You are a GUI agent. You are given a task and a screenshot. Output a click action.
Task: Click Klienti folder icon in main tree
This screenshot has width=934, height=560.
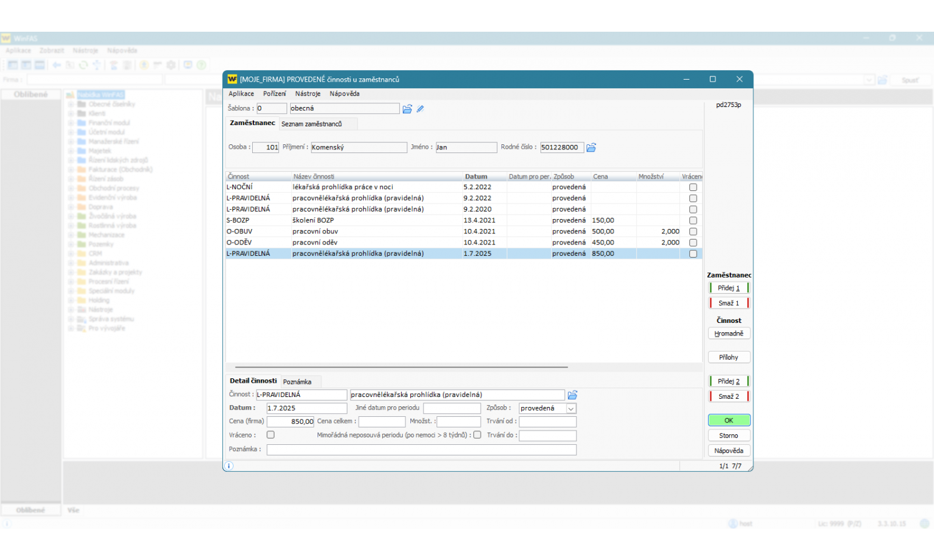(x=82, y=114)
